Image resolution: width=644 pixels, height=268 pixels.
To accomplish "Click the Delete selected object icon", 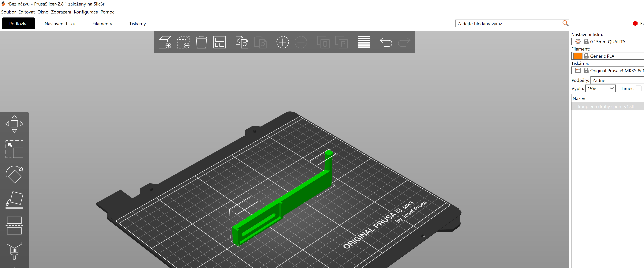I will click(183, 42).
